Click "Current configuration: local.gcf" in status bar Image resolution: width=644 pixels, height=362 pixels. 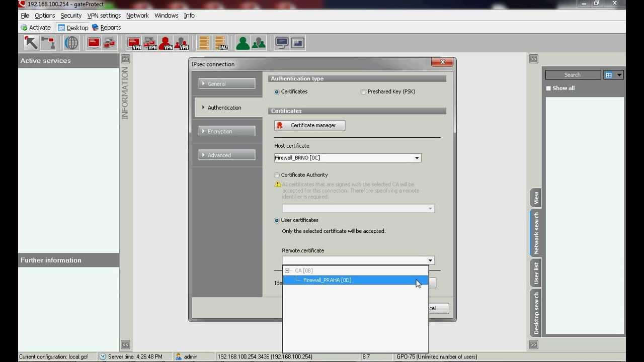click(x=53, y=356)
